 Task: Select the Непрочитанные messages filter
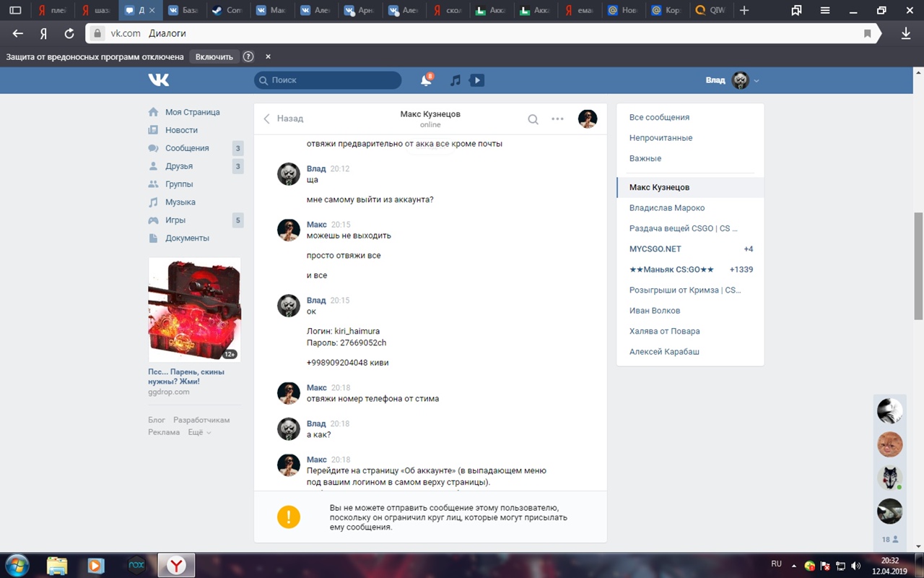(661, 137)
